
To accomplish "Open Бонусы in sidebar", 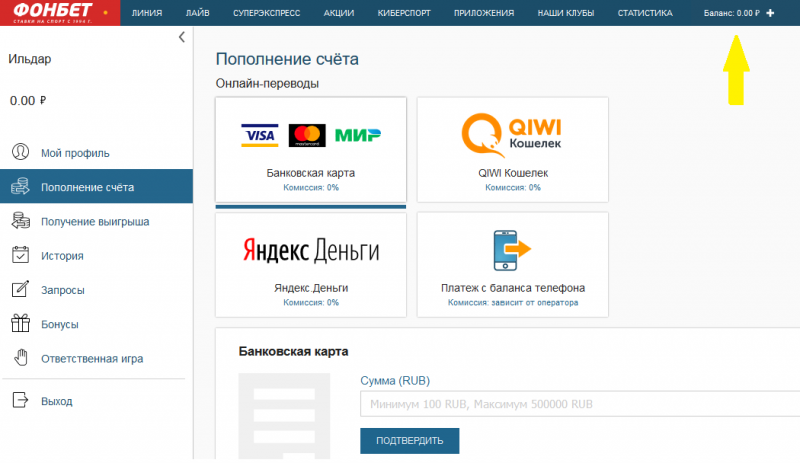I will point(60,324).
